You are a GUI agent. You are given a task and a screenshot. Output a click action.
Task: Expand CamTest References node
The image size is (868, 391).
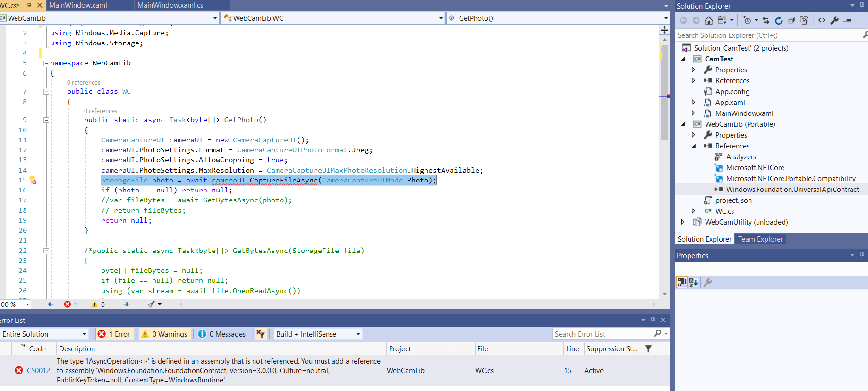coord(693,81)
